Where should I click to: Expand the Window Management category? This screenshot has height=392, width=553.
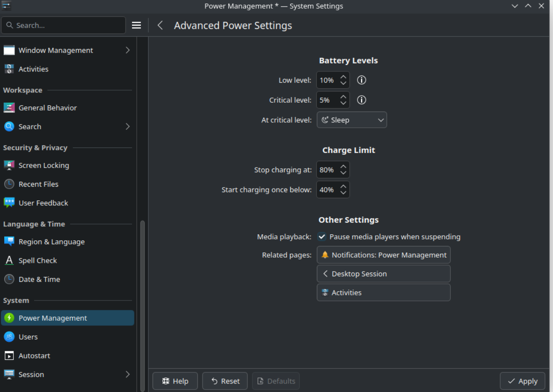pyautogui.click(x=127, y=50)
